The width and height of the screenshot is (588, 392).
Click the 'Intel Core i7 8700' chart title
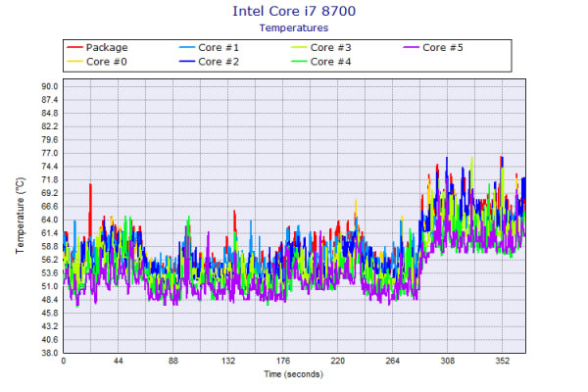(294, 11)
